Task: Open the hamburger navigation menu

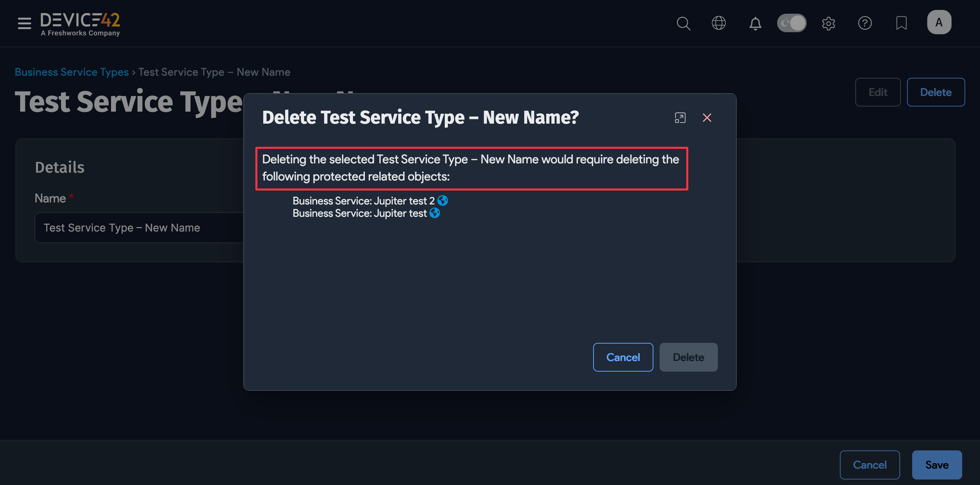Action: point(24,23)
